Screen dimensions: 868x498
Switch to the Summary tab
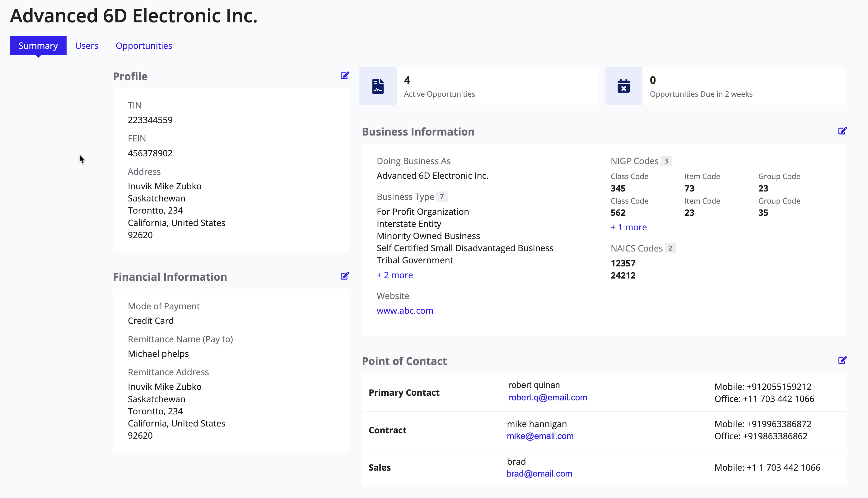click(38, 45)
